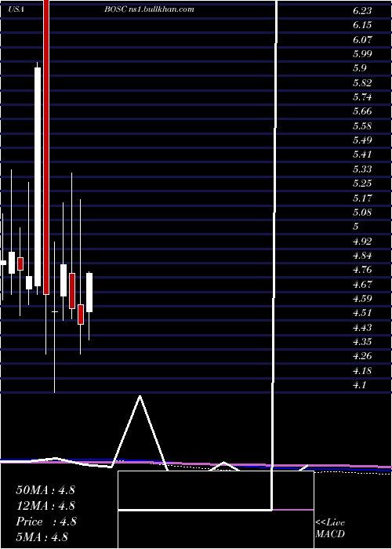Select the 6.07 price axis label
392x549 pixels.
362,39
